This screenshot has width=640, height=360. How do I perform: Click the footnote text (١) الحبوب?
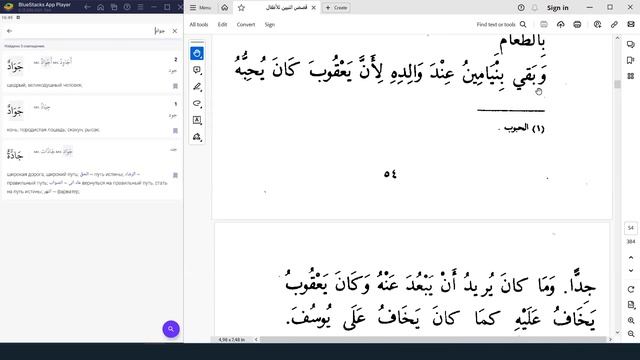click(522, 128)
